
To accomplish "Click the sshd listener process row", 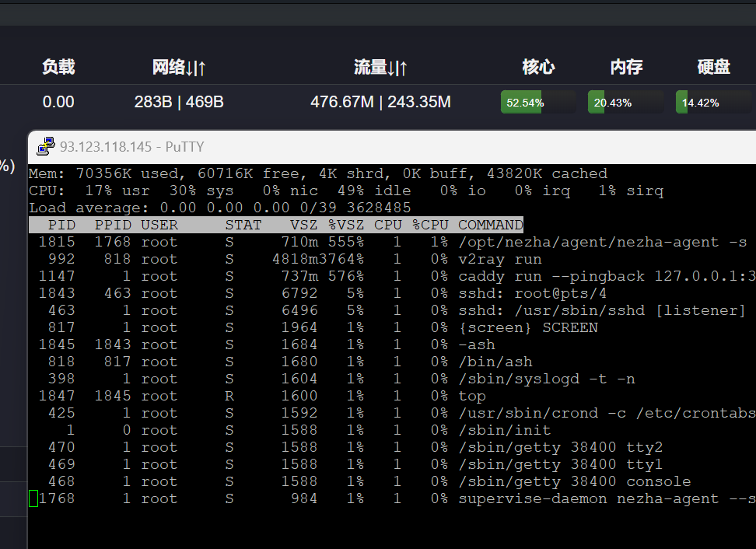I will tap(392, 310).
